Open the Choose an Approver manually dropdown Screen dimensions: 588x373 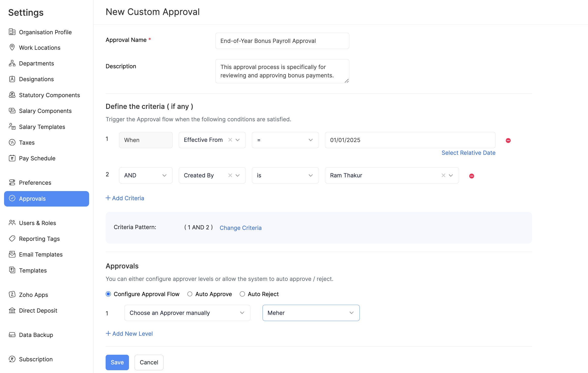[x=242, y=313]
